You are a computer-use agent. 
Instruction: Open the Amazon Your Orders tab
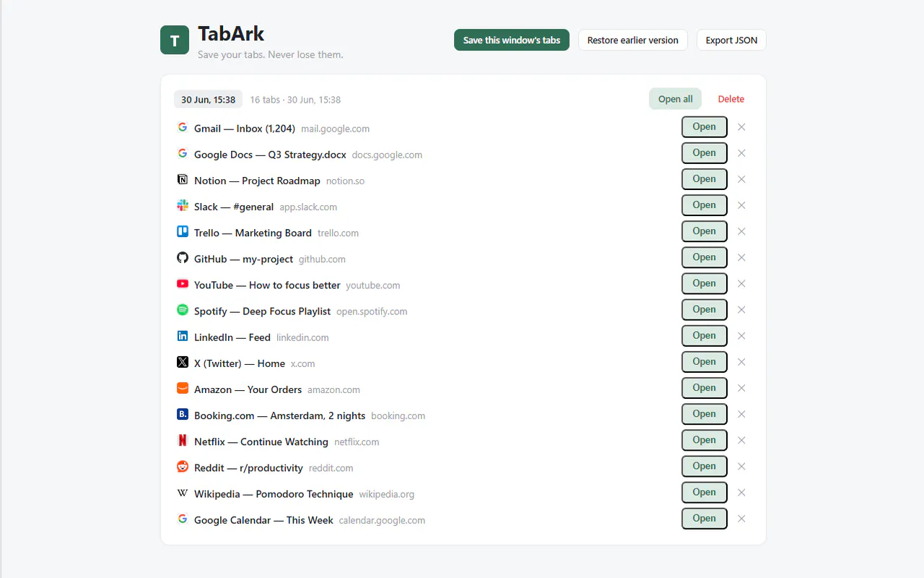(705, 388)
